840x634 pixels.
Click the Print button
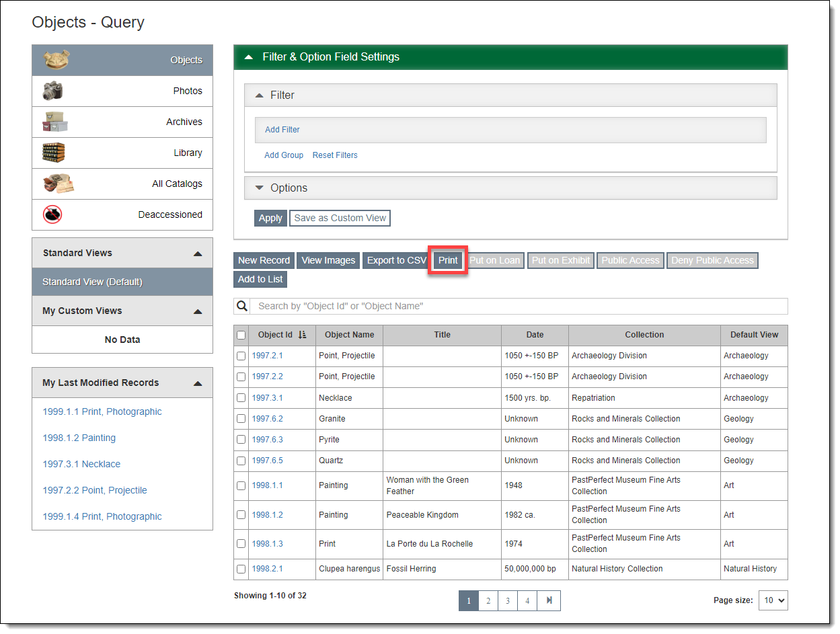(x=448, y=260)
